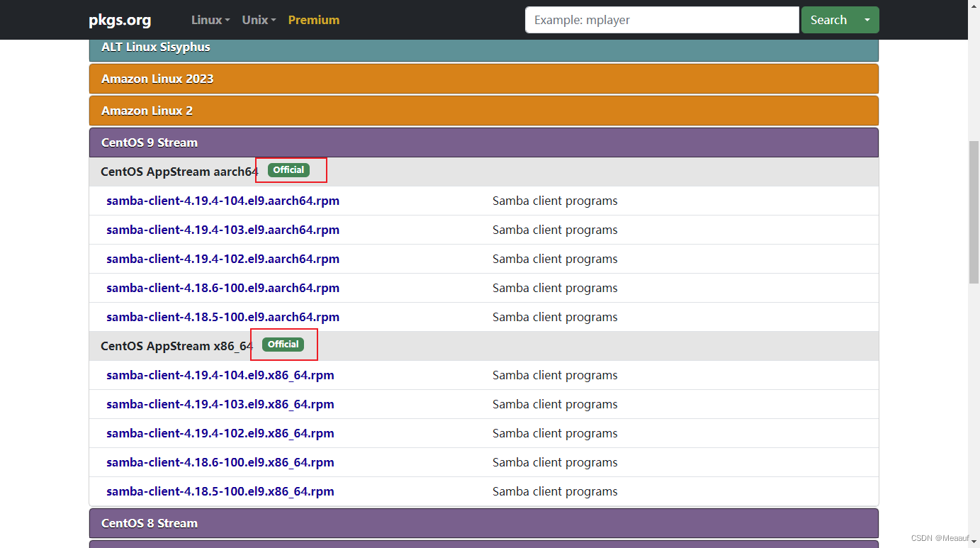Screen dimensions: 980x548
Task: Select the CentOS AppStream x86_64 heading
Action: coord(177,346)
